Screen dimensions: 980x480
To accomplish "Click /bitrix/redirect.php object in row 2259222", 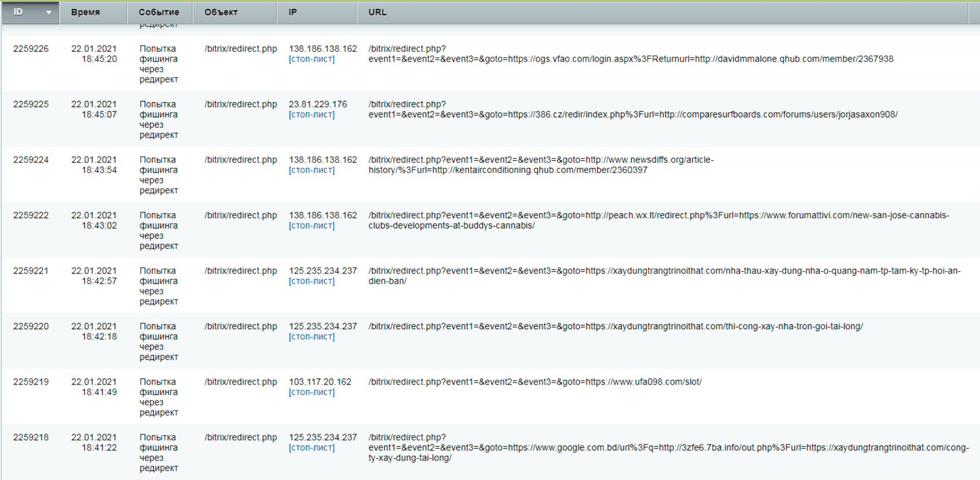I will pos(241,215).
